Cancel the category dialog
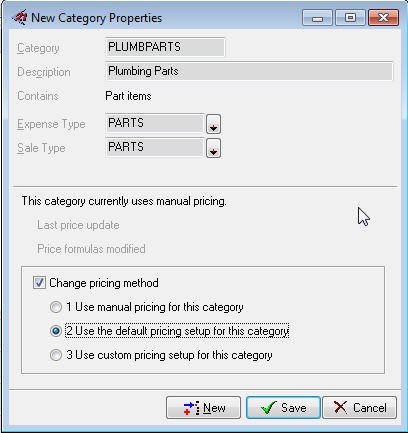 [x=360, y=407]
